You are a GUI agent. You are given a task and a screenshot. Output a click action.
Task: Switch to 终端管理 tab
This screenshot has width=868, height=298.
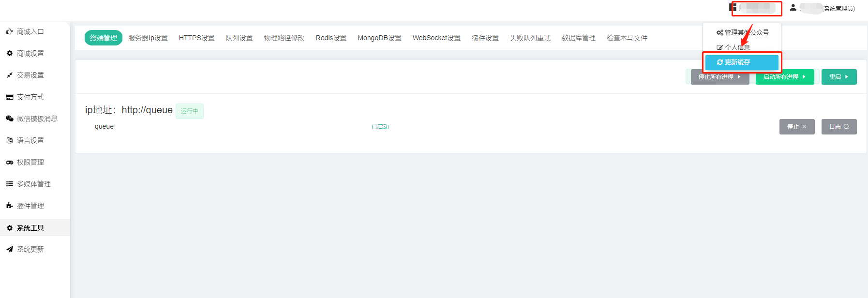[x=104, y=38]
